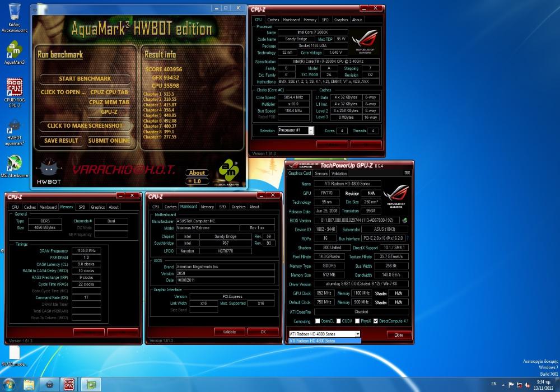Open the Graphics tab in the CPU-Z mainboard window
560x392 pixels.
coord(238,207)
